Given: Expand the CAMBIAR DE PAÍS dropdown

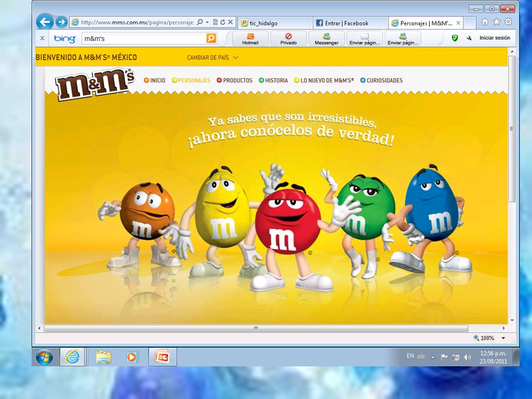Looking at the screenshot, I should (x=213, y=58).
